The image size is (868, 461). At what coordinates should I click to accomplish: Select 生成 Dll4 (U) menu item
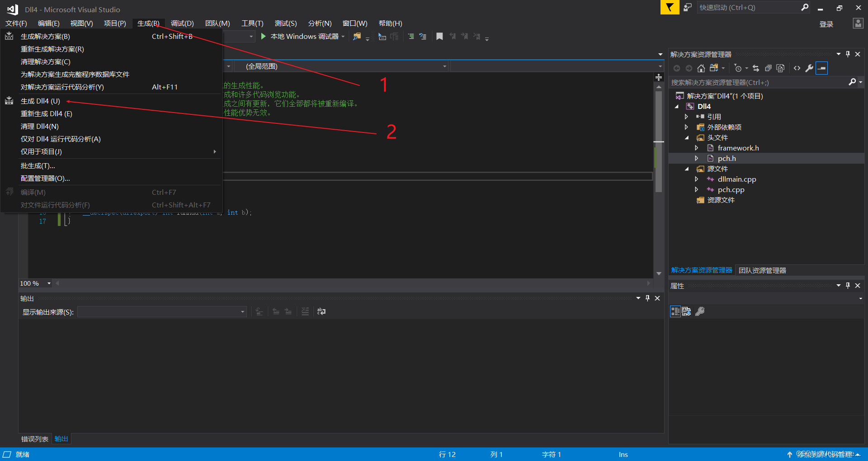pos(112,101)
